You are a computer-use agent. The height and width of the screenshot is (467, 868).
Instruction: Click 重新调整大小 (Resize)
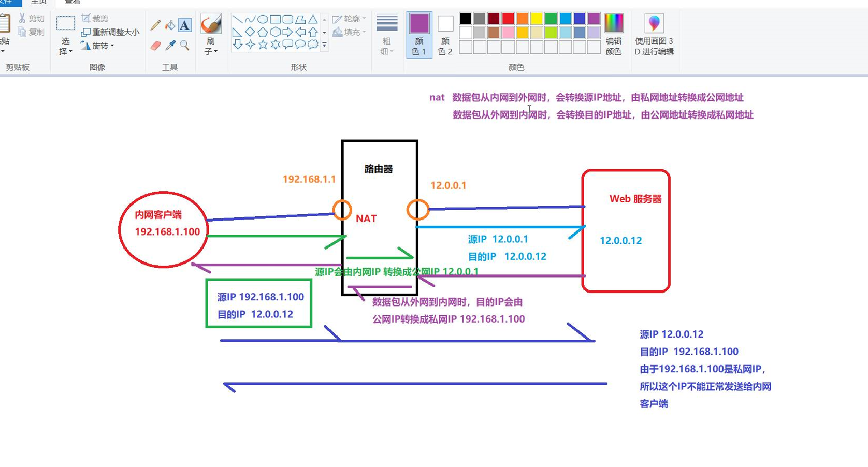coord(110,32)
